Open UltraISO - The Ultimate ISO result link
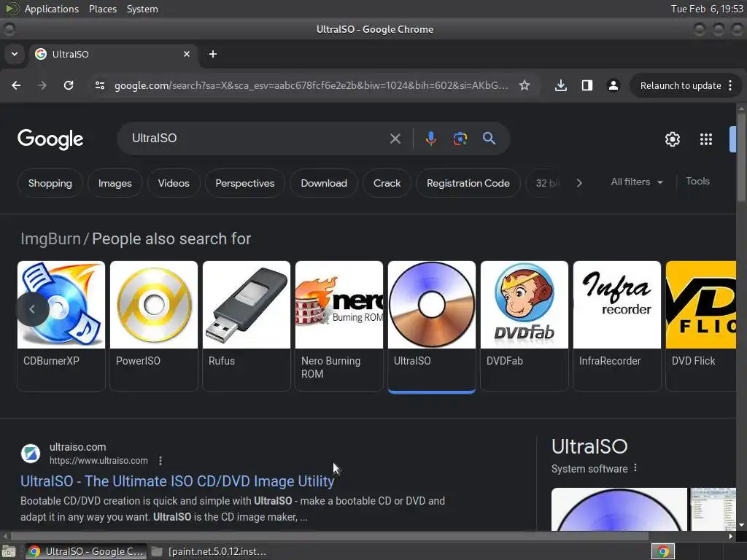This screenshot has width=747, height=560. coord(177,481)
